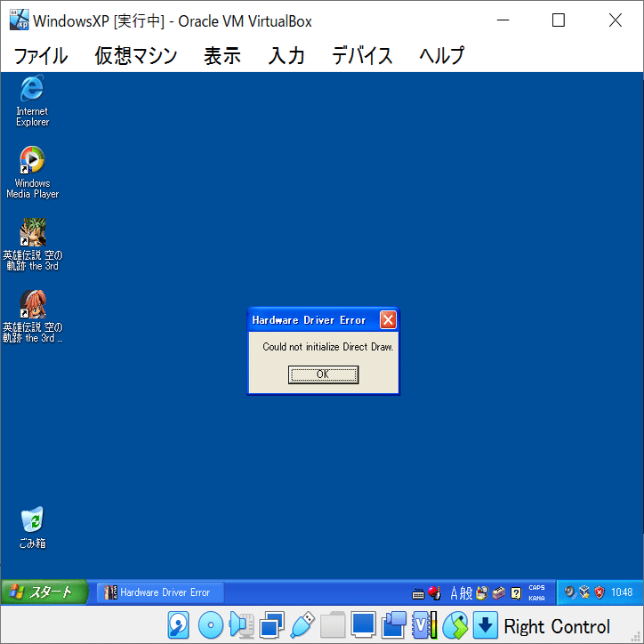The width and height of the screenshot is (644, 644).
Task: Click the keyboard capture arrow icon
Action: (485, 625)
